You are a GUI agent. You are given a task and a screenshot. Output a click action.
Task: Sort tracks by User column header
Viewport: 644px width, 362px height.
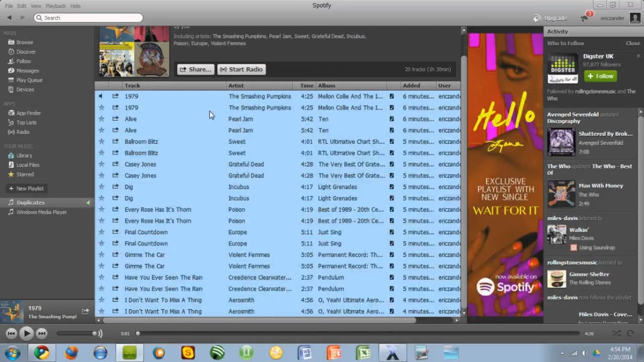coord(448,85)
